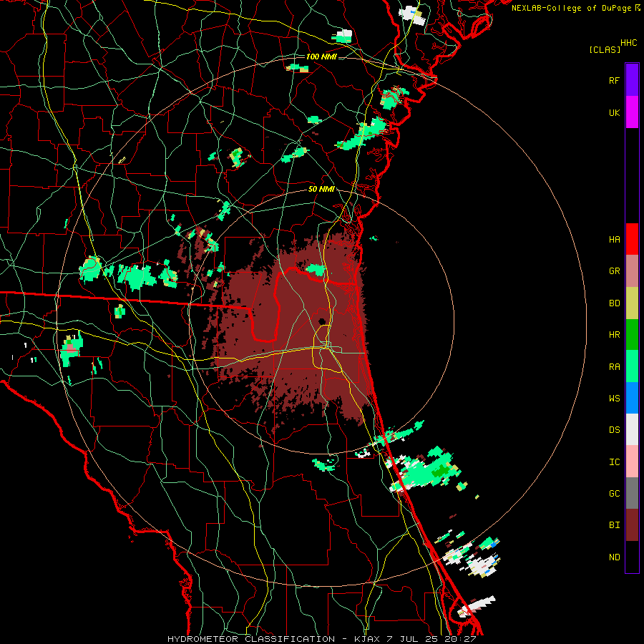
Task: Select the IC light pink legend swatch
Action: 632,462
